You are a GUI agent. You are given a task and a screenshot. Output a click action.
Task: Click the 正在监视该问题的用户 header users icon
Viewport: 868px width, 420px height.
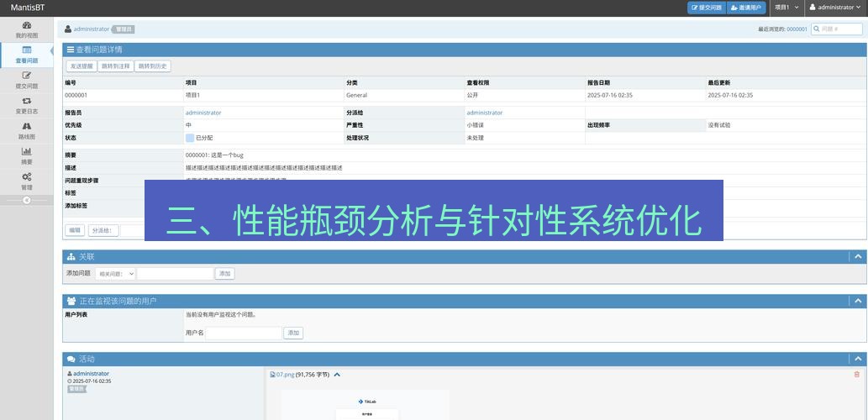point(71,301)
